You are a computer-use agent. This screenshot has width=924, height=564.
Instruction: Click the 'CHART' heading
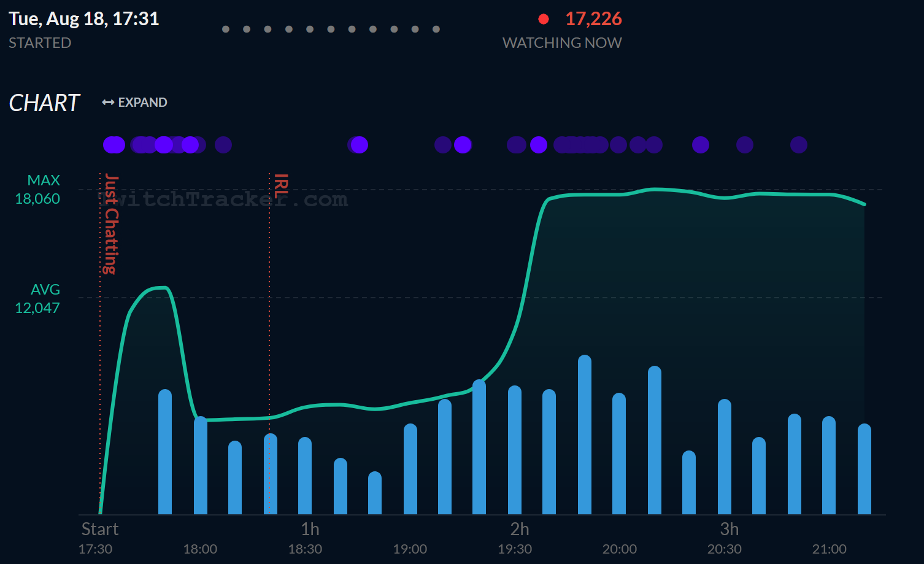tap(44, 103)
